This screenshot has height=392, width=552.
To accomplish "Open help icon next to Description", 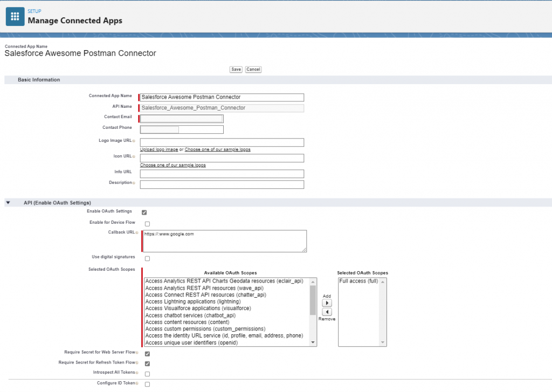I will tap(134, 183).
